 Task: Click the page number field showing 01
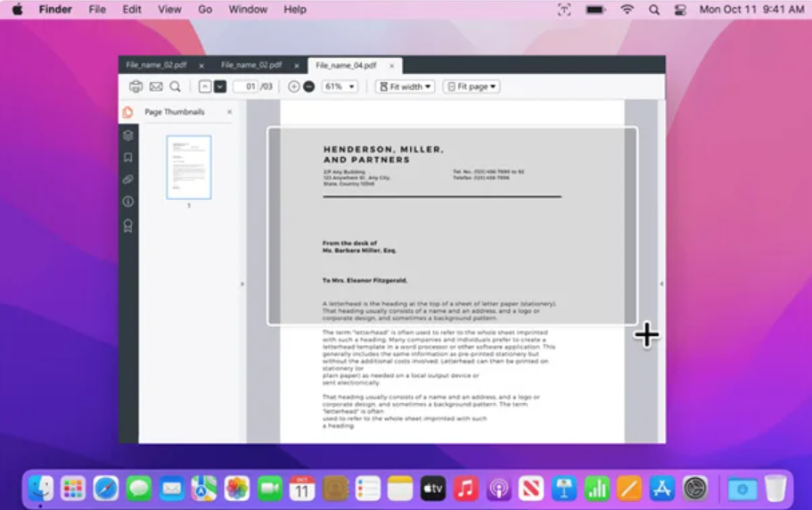coord(246,86)
